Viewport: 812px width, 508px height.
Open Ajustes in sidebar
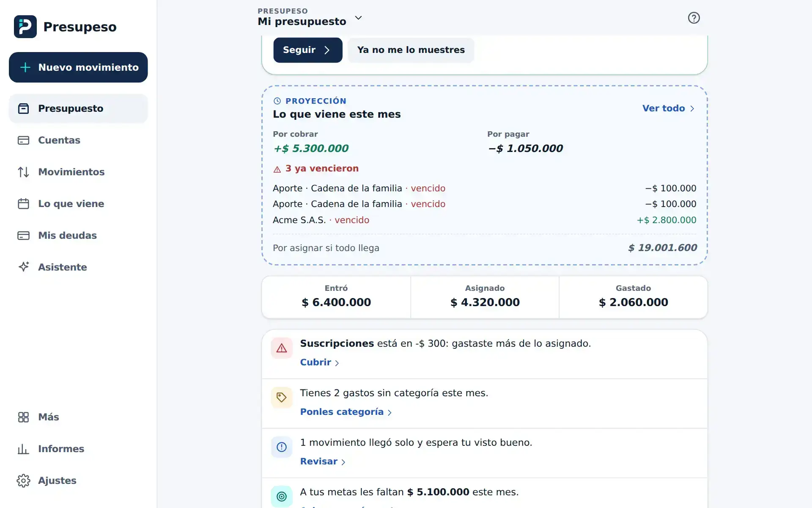coord(78,480)
